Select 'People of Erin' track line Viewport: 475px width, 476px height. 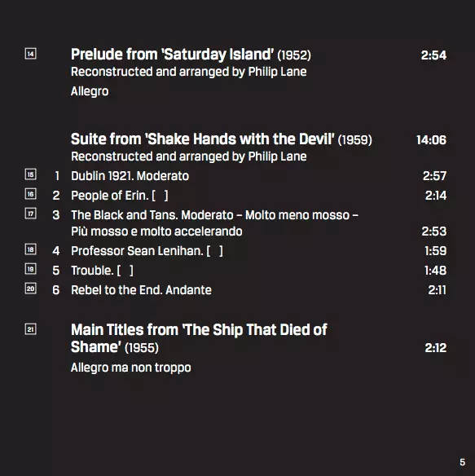(120, 196)
